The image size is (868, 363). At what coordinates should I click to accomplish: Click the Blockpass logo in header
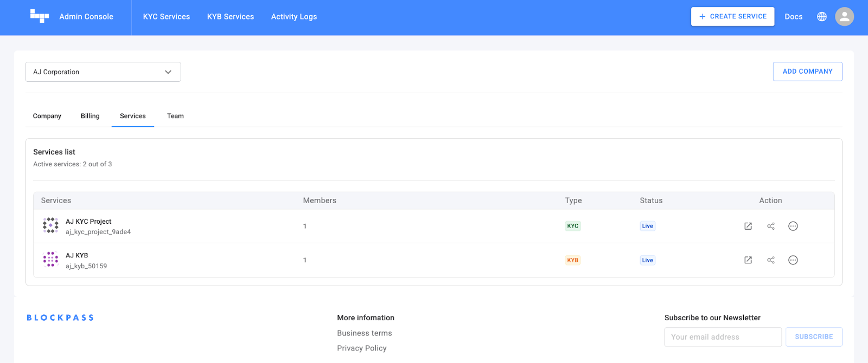click(x=40, y=16)
